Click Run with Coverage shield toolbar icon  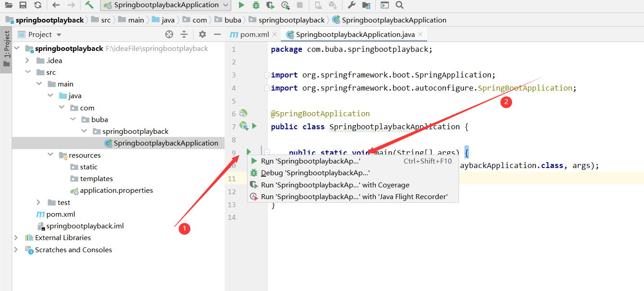pos(270,5)
